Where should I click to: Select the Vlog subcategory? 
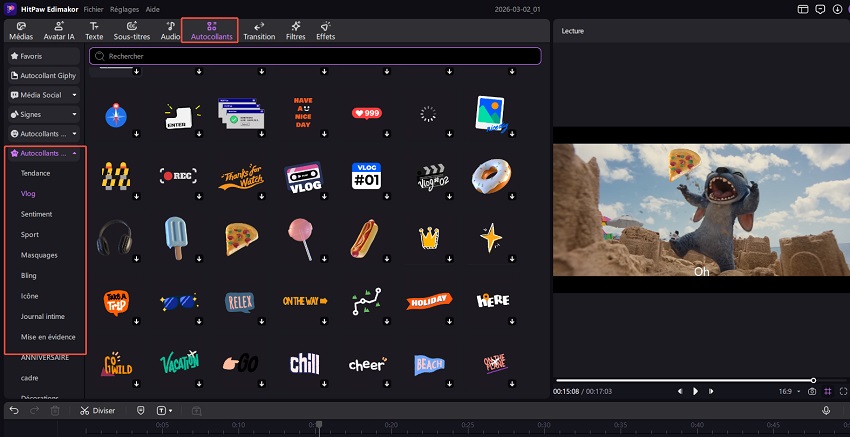[28, 194]
